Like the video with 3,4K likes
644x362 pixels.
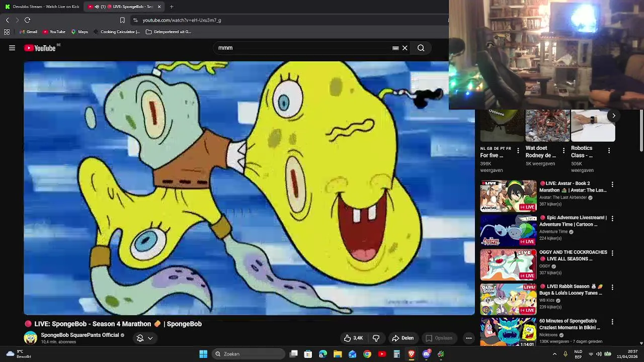point(353,338)
